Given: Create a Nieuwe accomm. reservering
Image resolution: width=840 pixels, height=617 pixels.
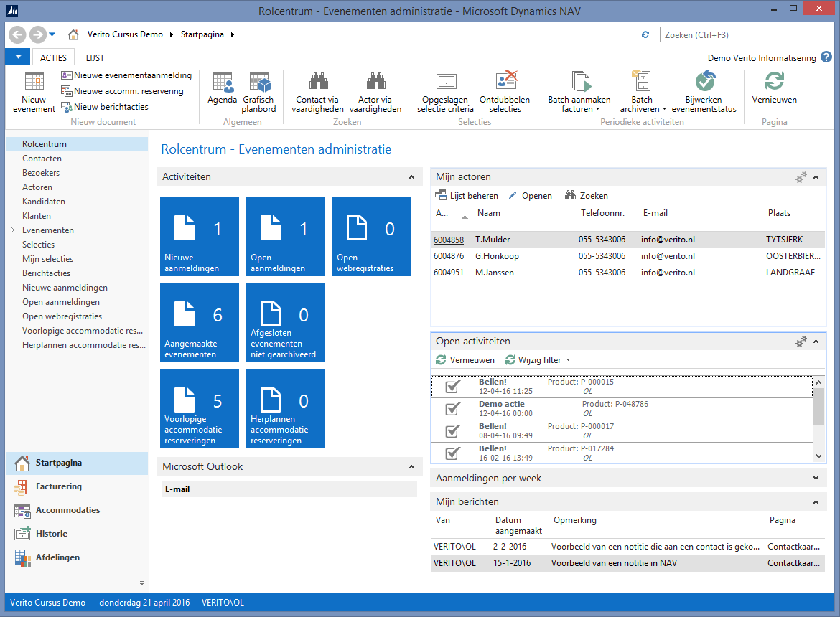Looking at the screenshot, I should click(x=122, y=91).
